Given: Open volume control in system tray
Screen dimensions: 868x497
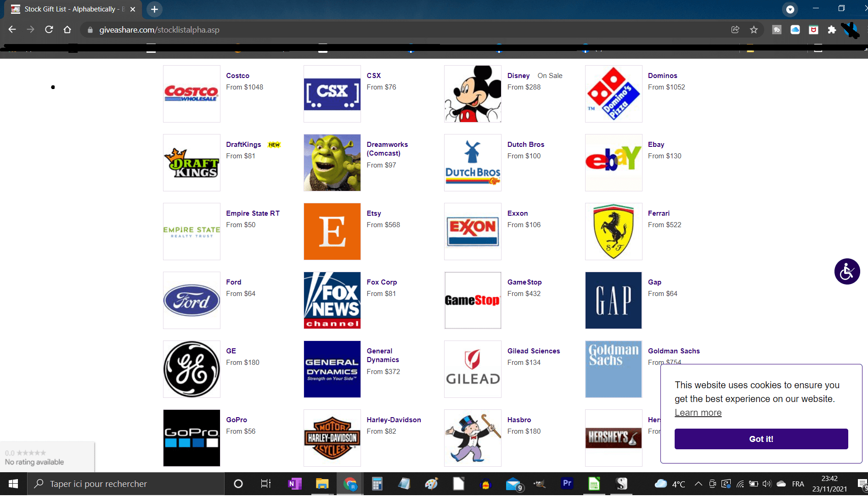Looking at the screenshot, I should [767, 484].
